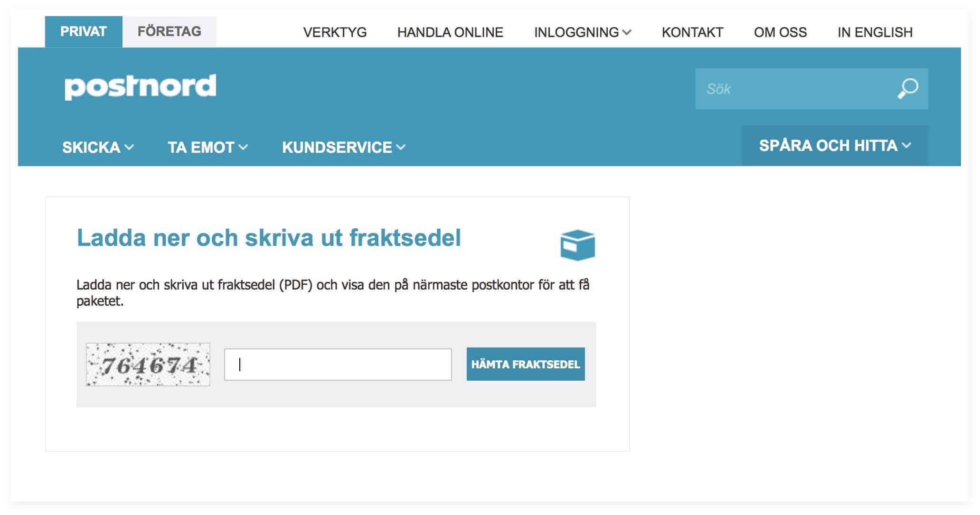Expand the INLOGGNING menu chevron
This screenshot has width=980, height=515.
pos(627,32)
